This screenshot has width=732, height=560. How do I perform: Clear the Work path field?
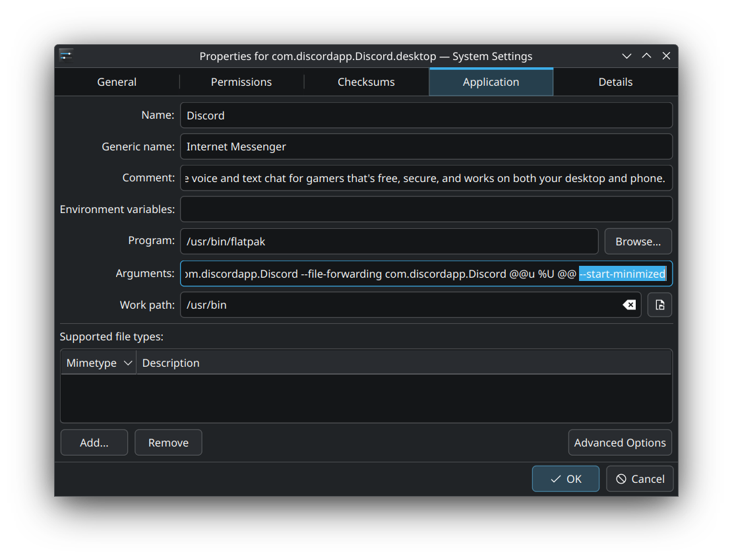629,305
